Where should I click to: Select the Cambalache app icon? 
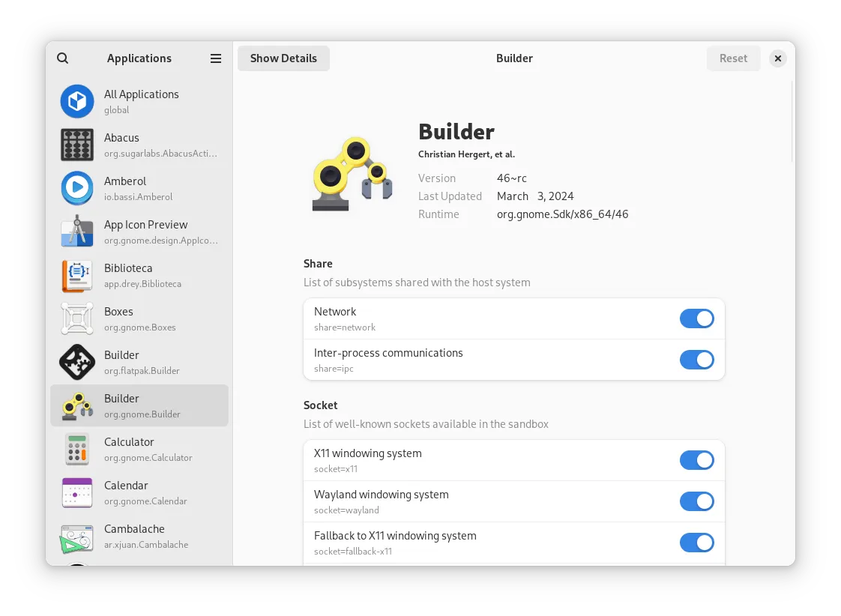point(77,538)
